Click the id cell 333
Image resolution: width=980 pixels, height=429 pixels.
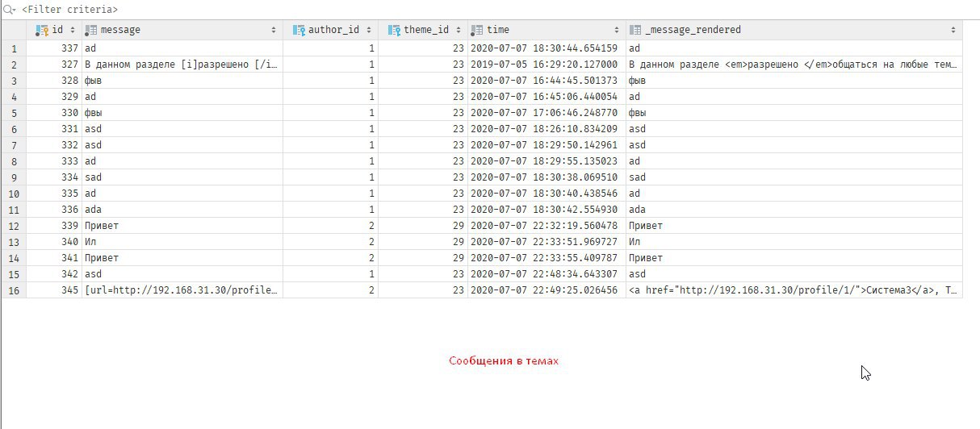(x=54, y=161)
